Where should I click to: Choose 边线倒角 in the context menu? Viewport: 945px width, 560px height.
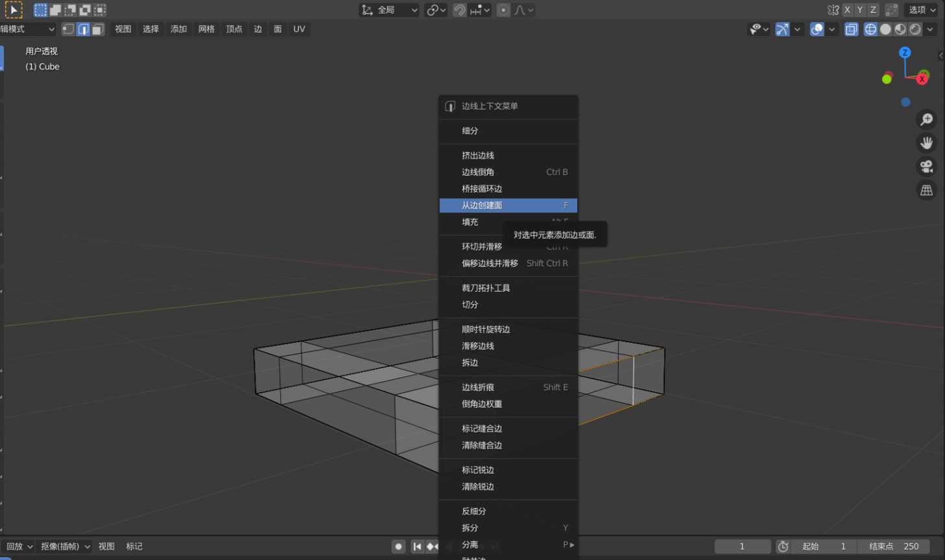tap(508, 172)
